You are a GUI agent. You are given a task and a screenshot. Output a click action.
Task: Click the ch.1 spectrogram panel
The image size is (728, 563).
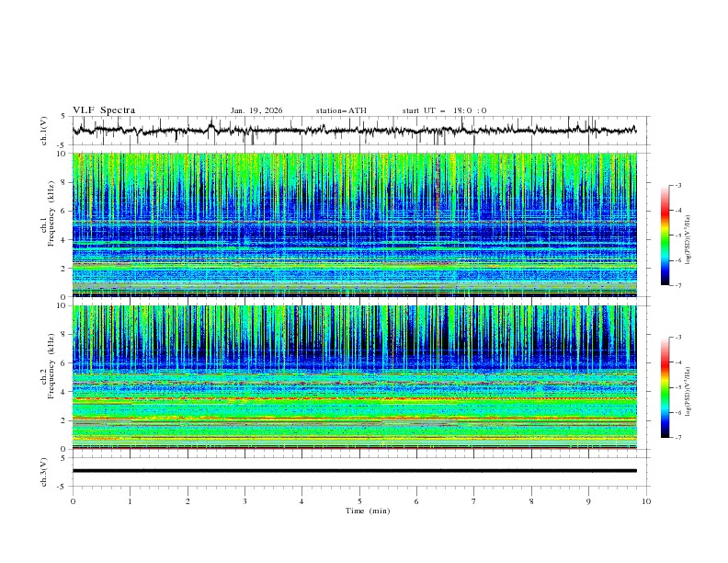pyautogui.click(x=354, y=224)
